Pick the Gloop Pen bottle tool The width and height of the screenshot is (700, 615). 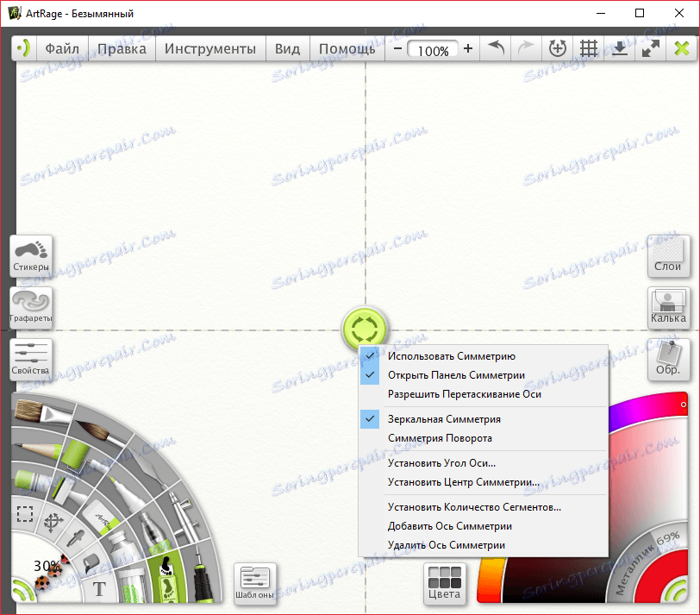(152, 531)
